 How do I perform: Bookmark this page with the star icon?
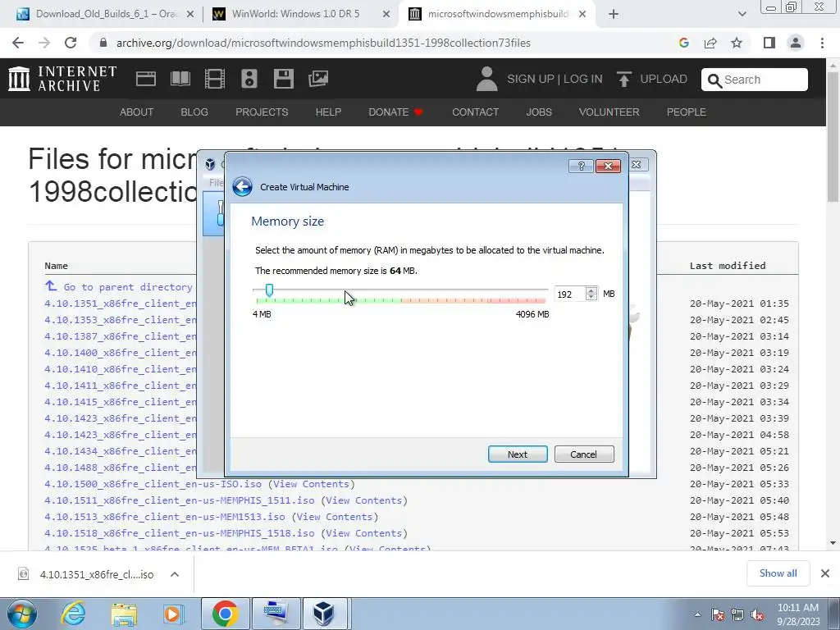[737, 43]
